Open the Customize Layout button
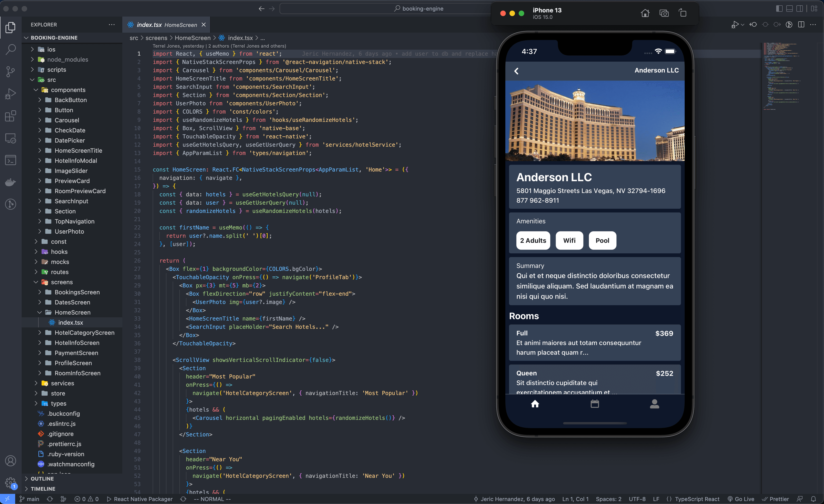 pyautogui.click(x=814, y=9)
